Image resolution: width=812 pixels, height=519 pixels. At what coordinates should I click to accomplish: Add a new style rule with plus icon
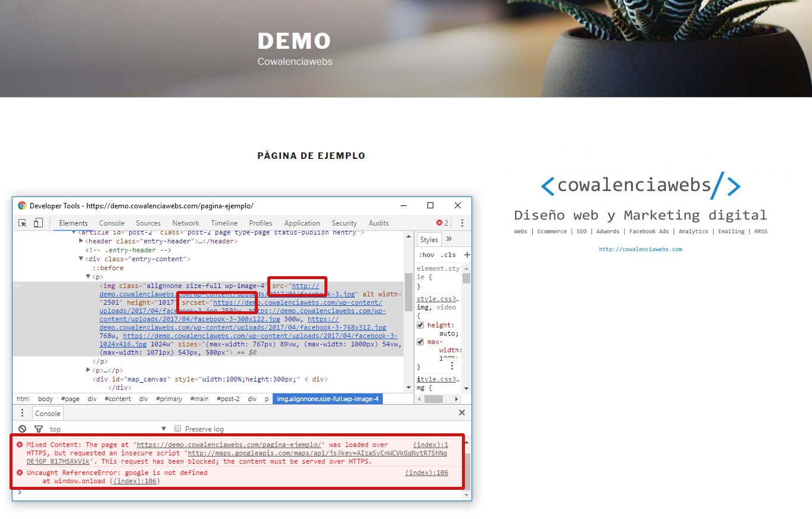[467, 255]
